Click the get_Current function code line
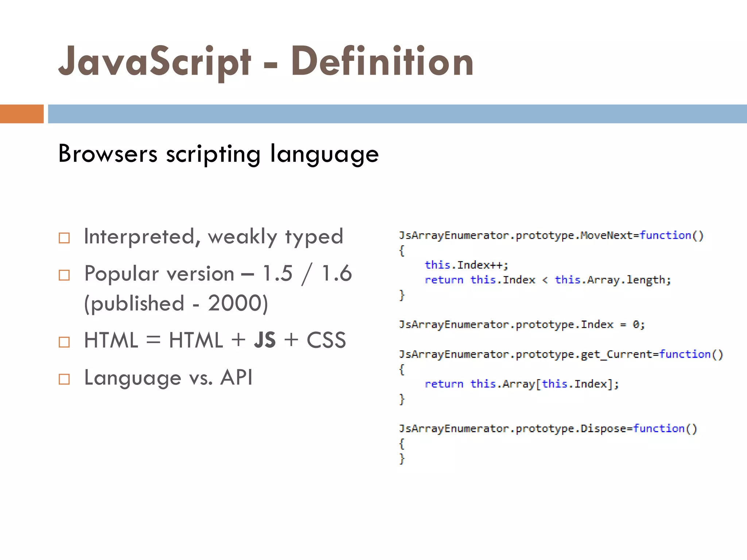Screen dimensions: 747x560 click(561, 354)
